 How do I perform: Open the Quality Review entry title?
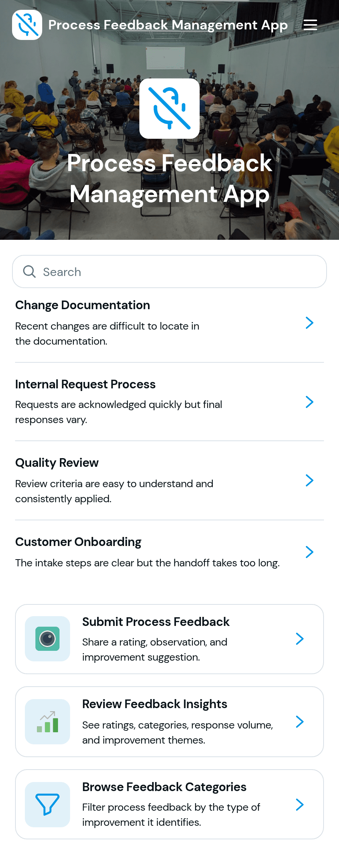[x=57, y=463]
